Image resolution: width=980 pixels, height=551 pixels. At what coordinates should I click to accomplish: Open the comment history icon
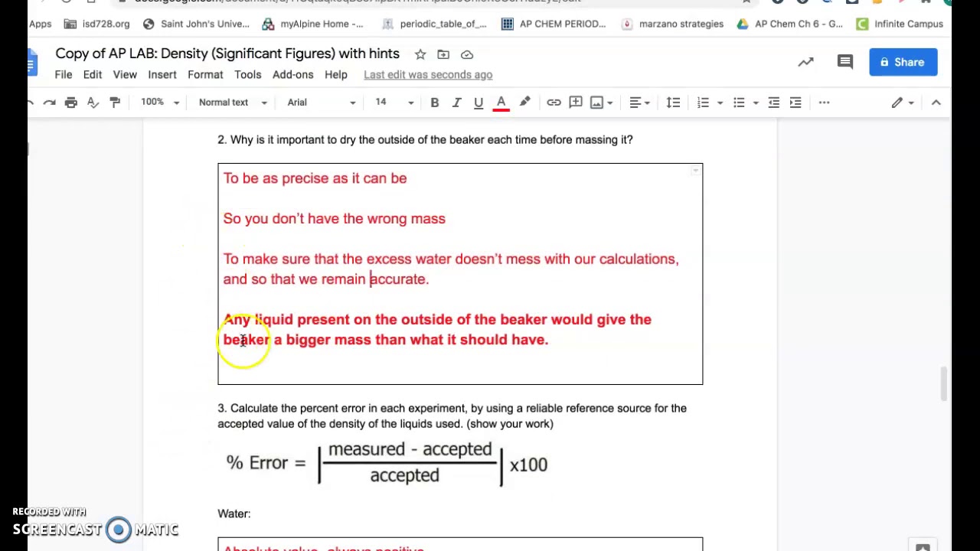pos(845,63)
